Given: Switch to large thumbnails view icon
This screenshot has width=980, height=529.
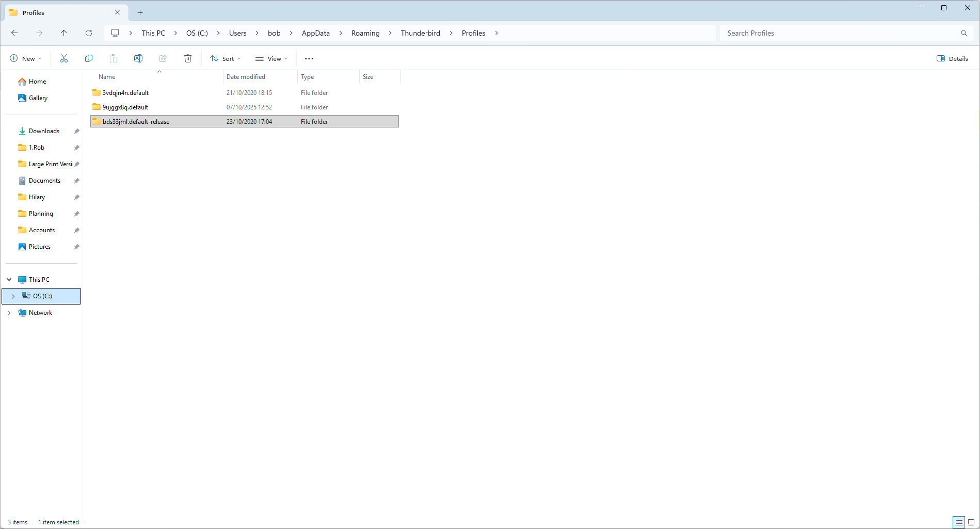Looking at the screenshot, I should pos(971,522).
